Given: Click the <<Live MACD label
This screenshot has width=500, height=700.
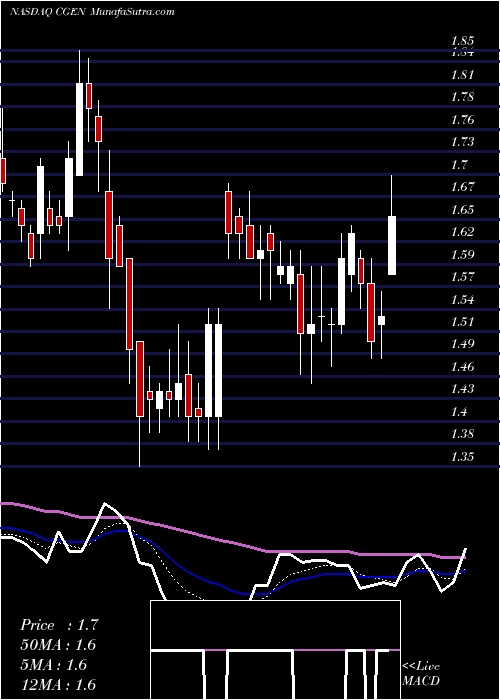Looking at the screenshot, I should (421, 674).
